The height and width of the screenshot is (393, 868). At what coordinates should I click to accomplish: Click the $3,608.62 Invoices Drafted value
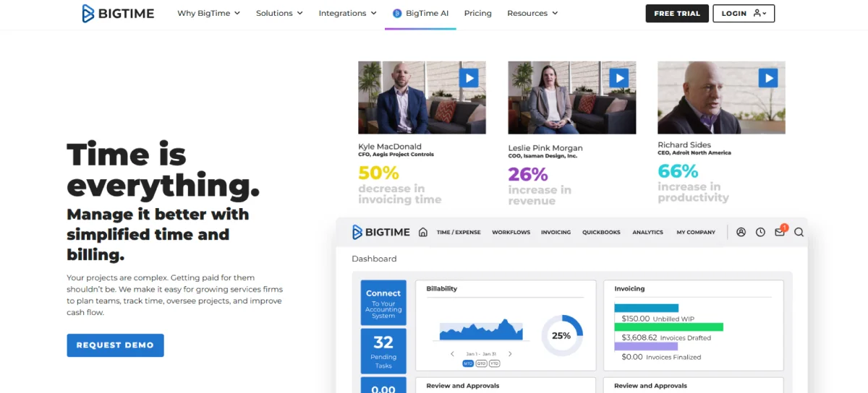pyautogui.click(x=639, y=337)
